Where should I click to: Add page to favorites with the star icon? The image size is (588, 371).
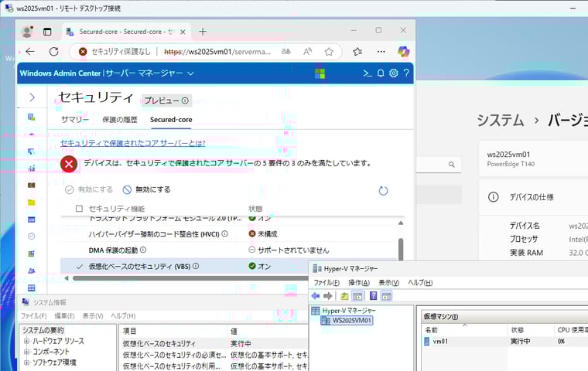[x=329, y=52]
